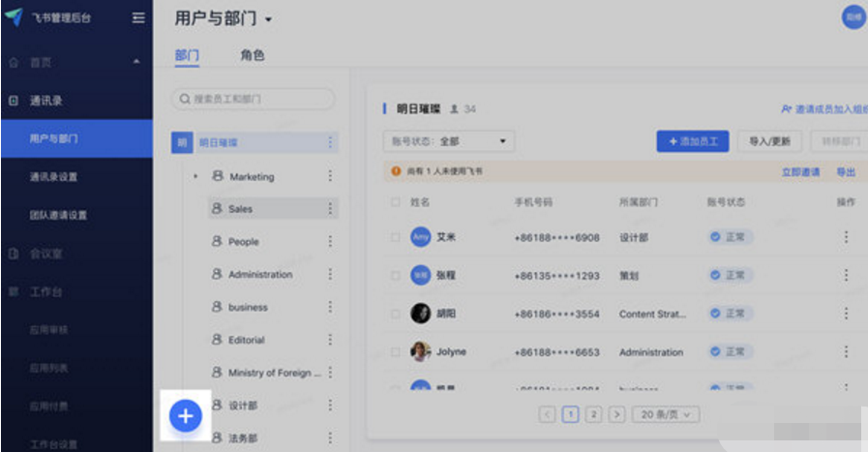Click the 邀请成员加入组织 link
The image size is (868, 452).
(824, 109)
